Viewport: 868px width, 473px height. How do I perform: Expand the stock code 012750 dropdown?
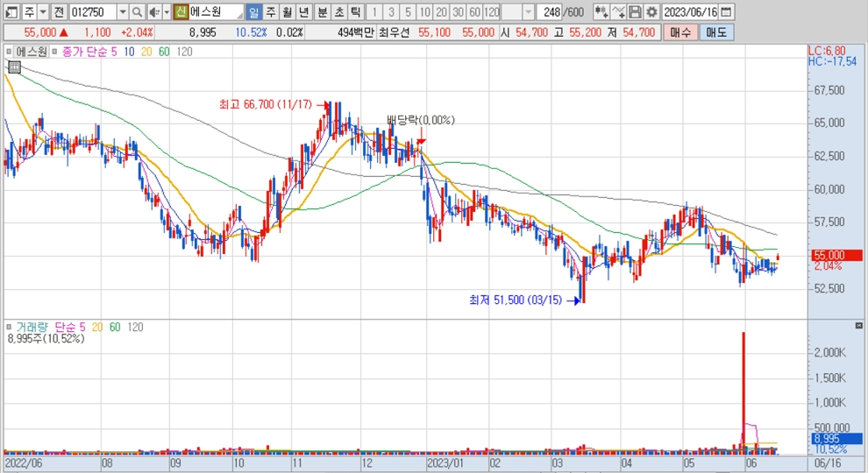click(122, 12)
